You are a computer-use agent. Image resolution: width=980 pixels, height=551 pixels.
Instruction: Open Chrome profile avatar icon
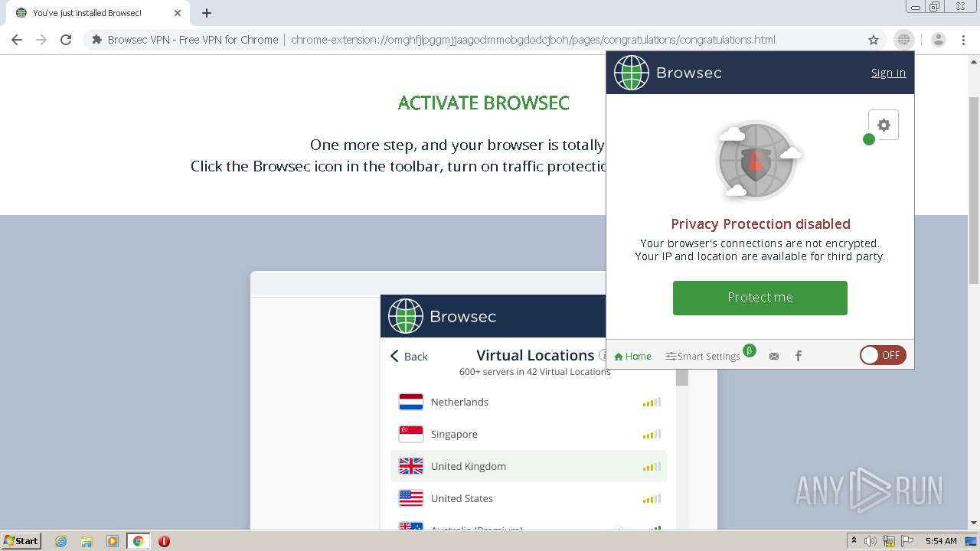click(x=939, y=40)
